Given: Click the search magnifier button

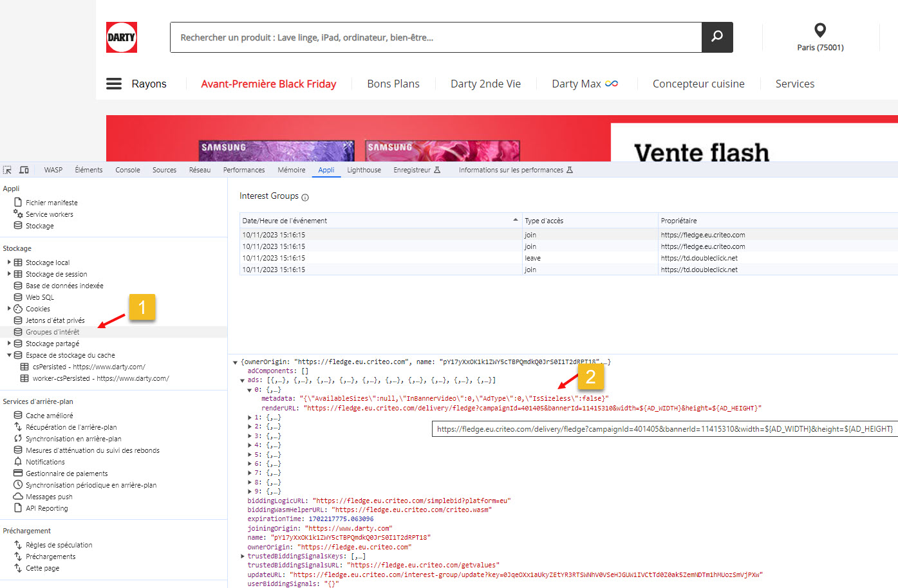Looking at the screenshot, I should point(717,37).
